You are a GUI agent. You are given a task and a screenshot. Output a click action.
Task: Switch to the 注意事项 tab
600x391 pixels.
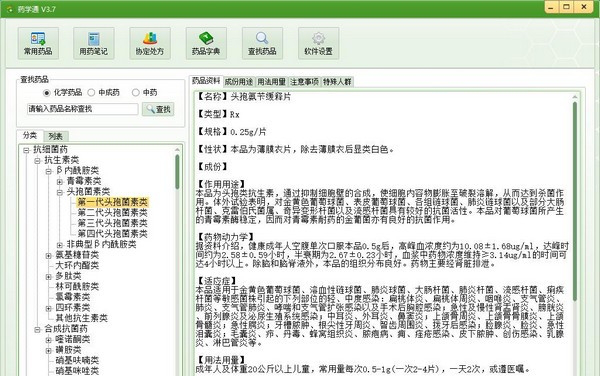tap(304, 82)
